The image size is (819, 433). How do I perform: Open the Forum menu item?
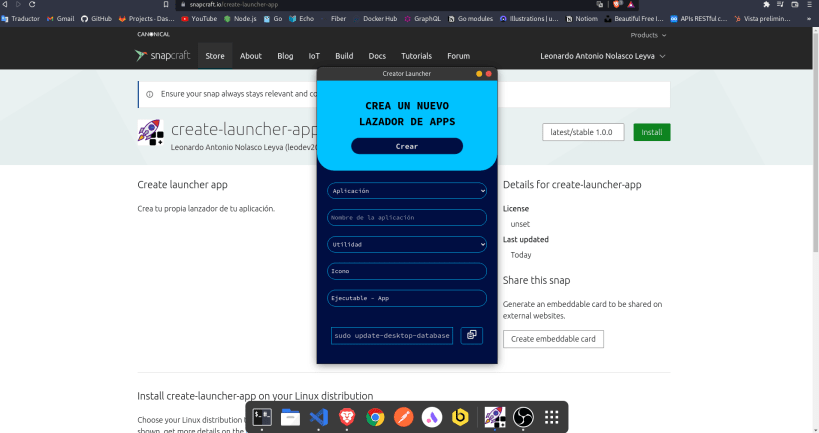tap(459, 56)
